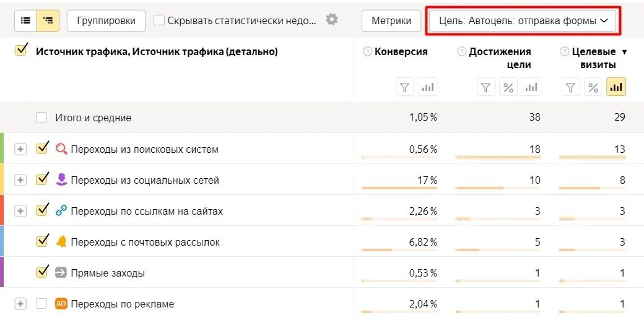Click filter icon under Конверсия column
The height and width of the screenshot is (318, 644).
(405, 87)
